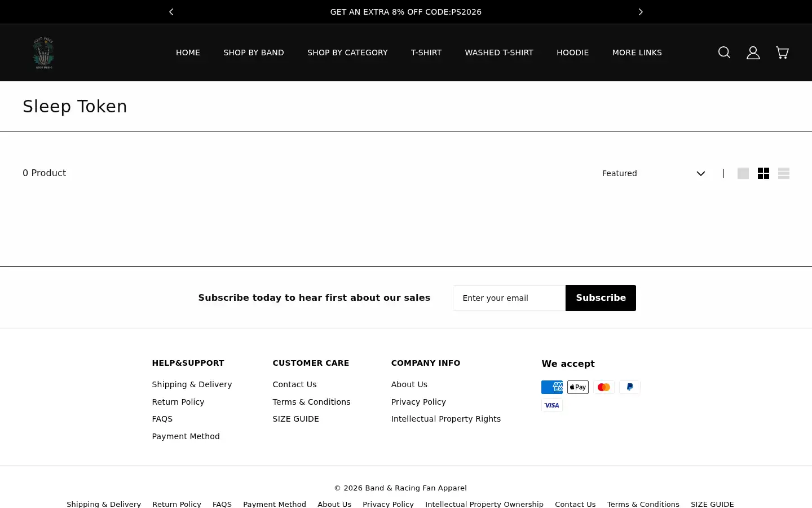This screenshot has width=812, height=508.
Task: Open the user account icon
Action: [x=753, y=52]
